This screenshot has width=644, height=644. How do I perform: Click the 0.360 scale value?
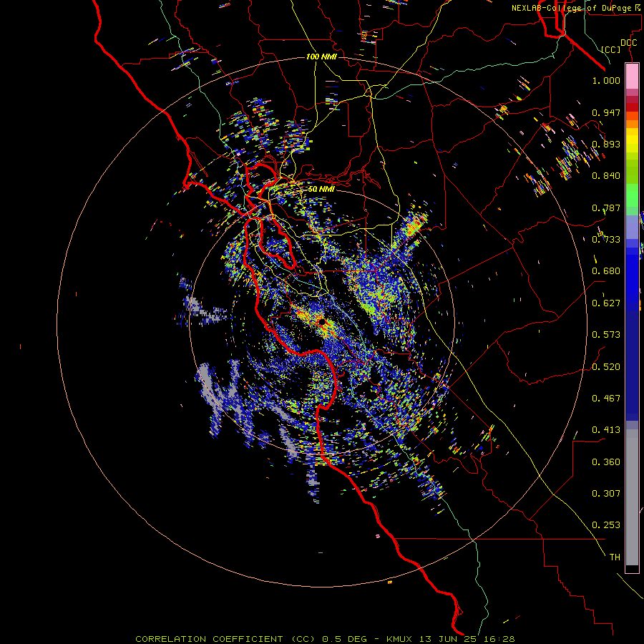606,462
